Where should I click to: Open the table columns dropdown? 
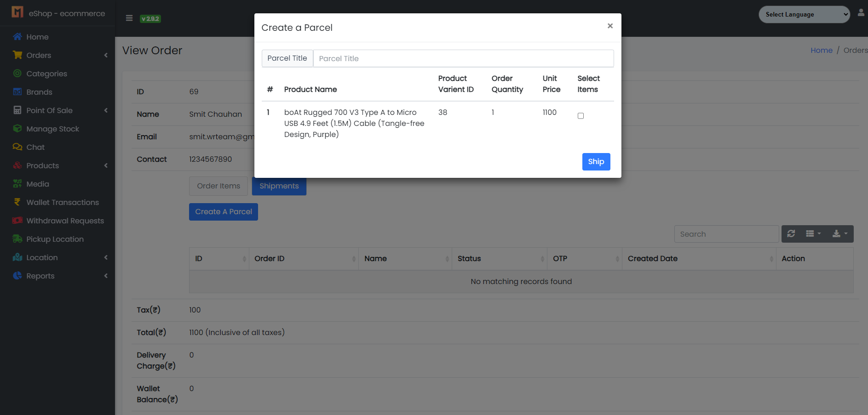813,234
